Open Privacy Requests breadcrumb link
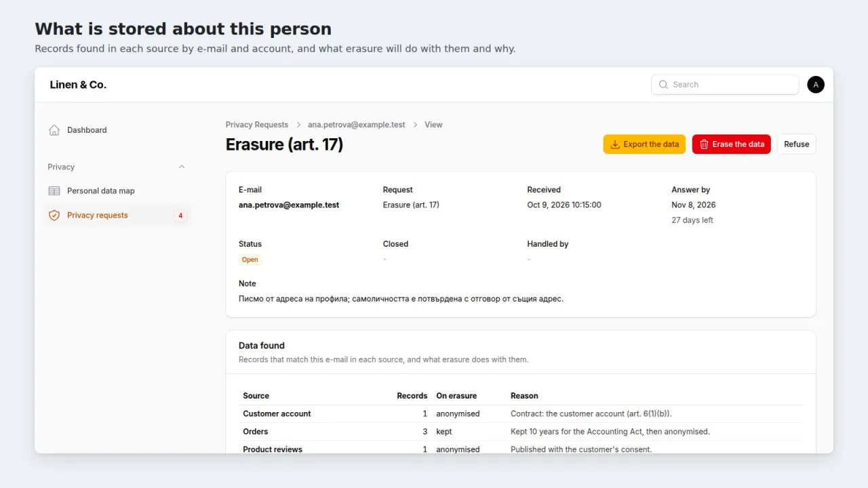868x488 pixels. click(x=257, y=125)
